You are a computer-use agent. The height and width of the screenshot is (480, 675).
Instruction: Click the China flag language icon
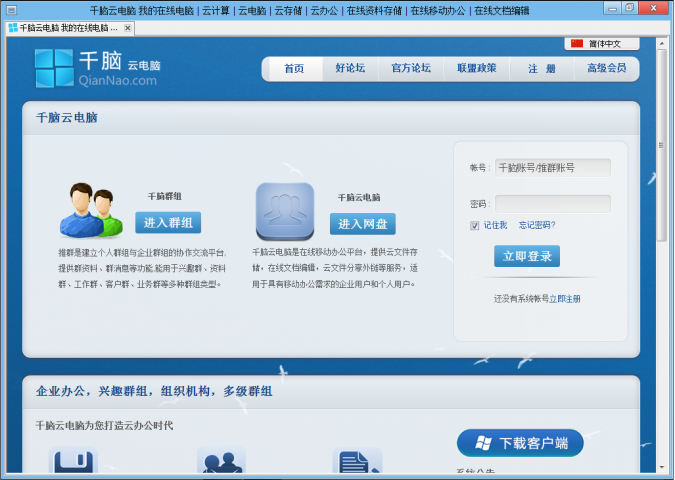[x=577, y=43]
